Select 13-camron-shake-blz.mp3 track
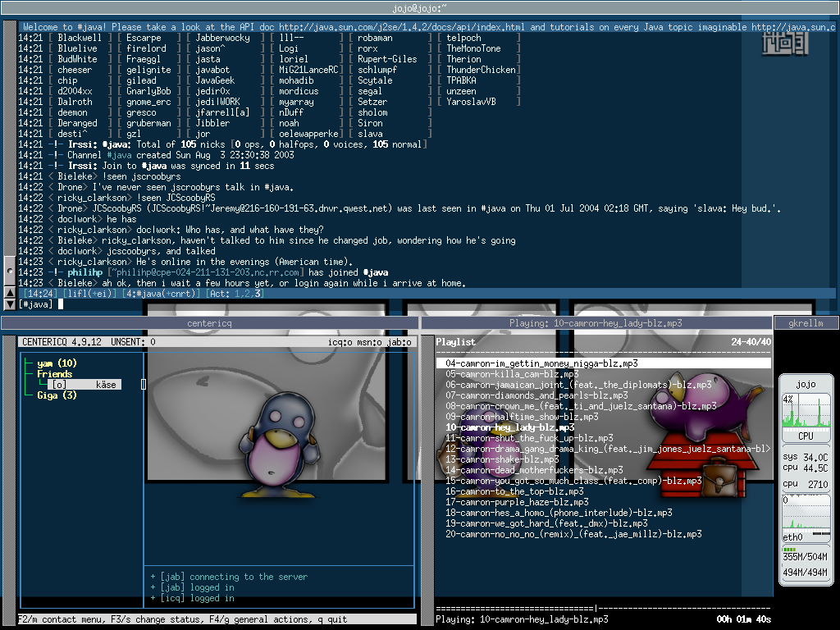 pyautogui.click(x=502, y=459)
